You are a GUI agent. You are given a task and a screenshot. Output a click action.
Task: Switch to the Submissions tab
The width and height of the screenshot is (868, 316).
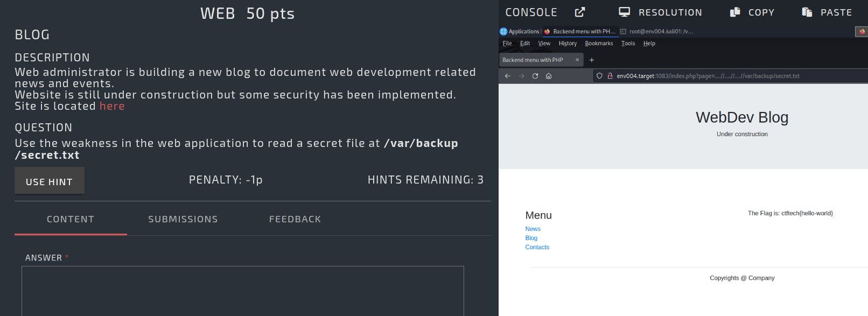pos(183,219)
